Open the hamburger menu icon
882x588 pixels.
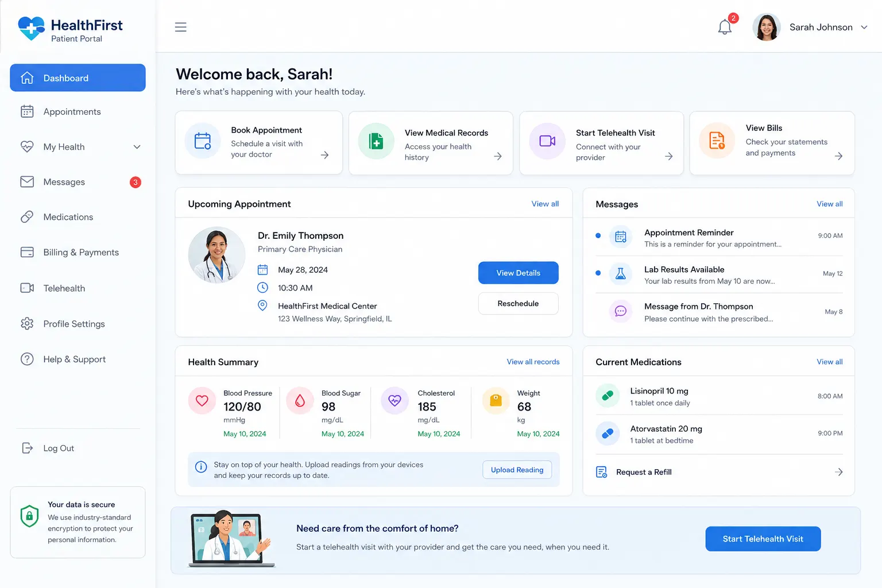pyautogui.click(x=180, y=27)
